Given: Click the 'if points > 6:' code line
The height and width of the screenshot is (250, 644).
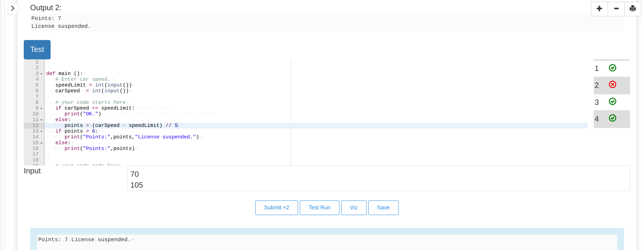Looking at the screenshot, I should pyautogui.click(x=77, y=131).
